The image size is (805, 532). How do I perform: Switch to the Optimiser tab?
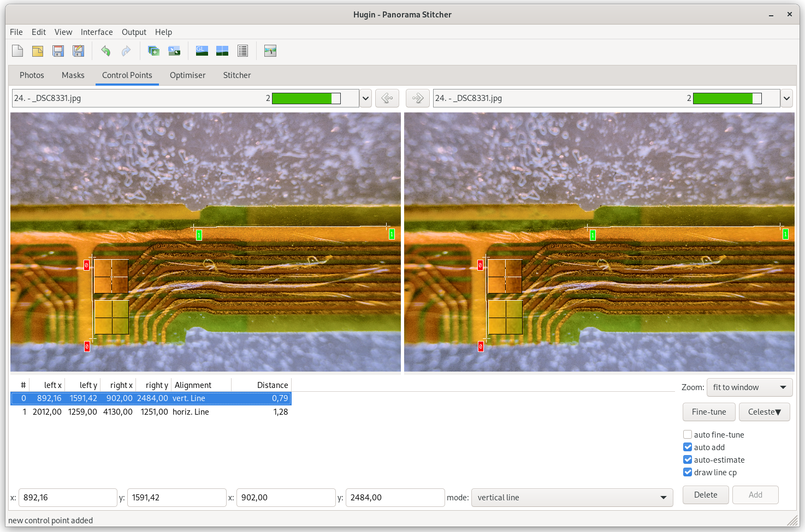[187, 75]
